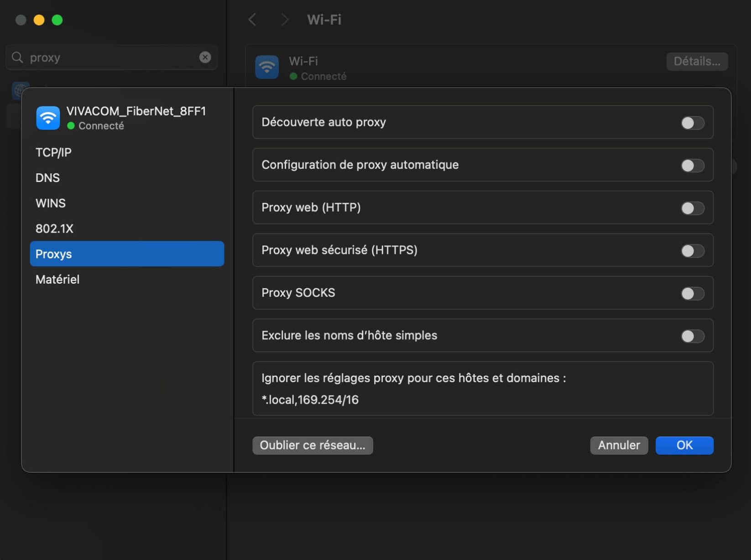
Task: Toggle Exclure les noms d'hôte simples
Action: [692, 336]
